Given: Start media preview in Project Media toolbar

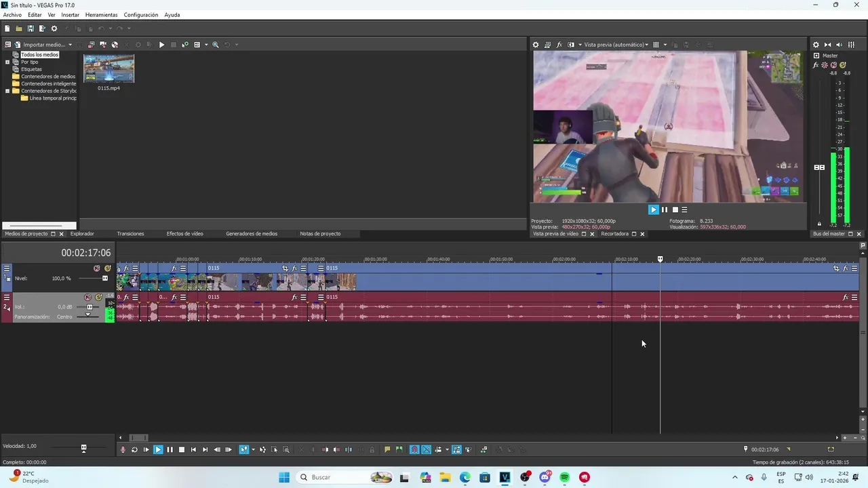Looking at the screenshot, I should (161, 45).
